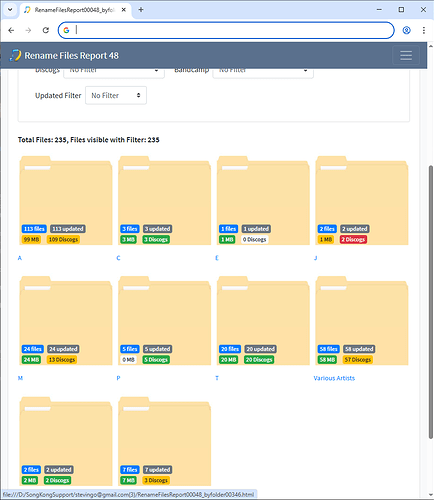Open a new browser tab
434x500 pixels.
pos(141,10)
